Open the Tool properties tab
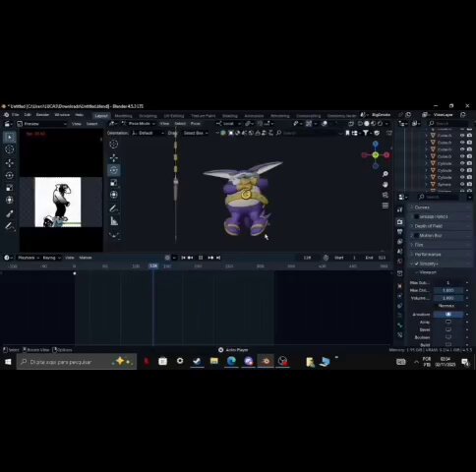 pos(399,210)
